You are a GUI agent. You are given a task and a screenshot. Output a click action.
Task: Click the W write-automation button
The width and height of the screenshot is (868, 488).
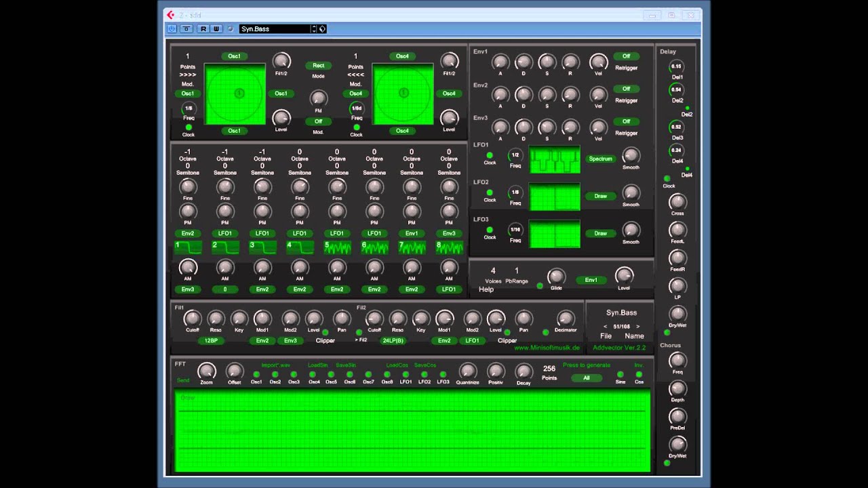click(216, 28)
